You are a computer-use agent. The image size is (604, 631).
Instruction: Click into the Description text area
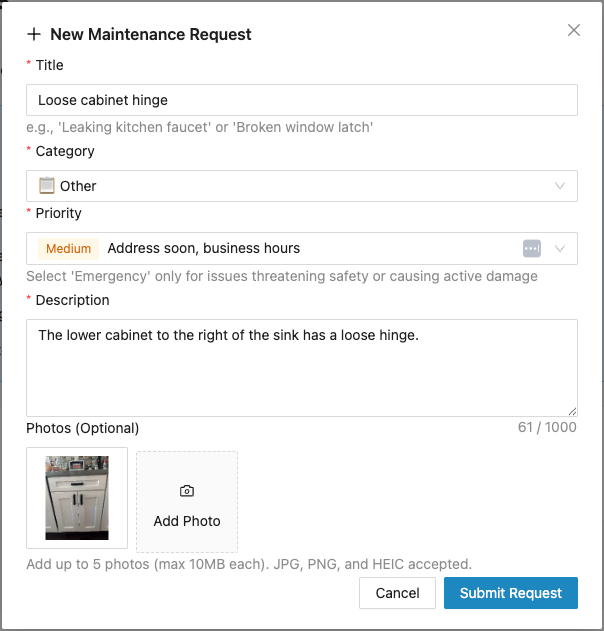coord(302,368)
